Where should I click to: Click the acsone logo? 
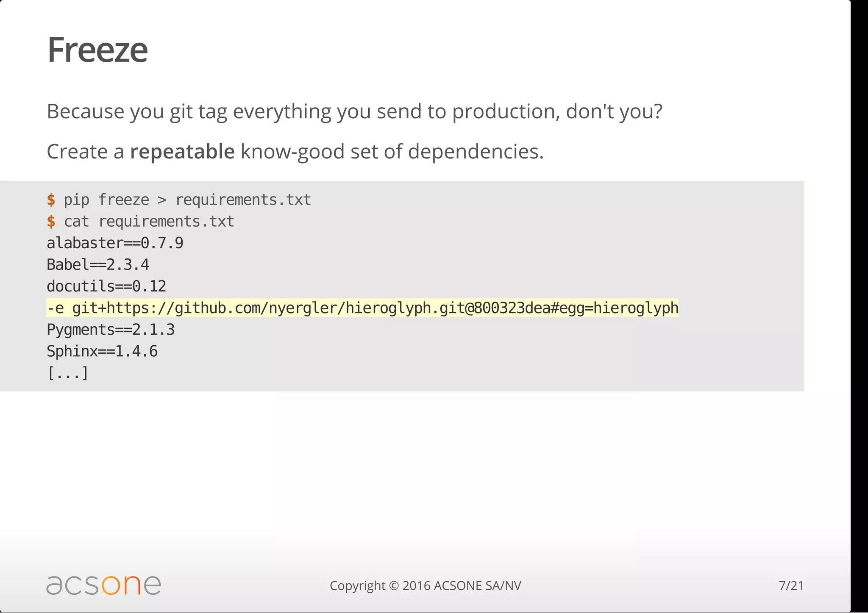(x=103, y=585)
